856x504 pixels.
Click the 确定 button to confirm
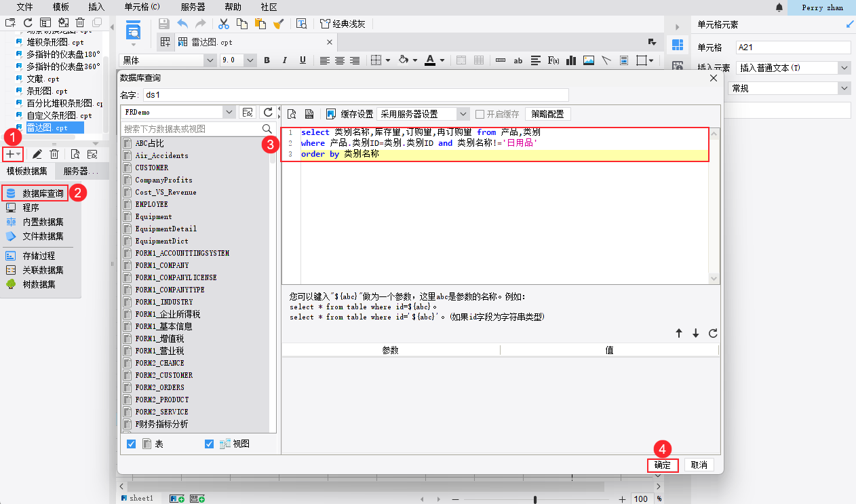(x=663, y=465)
